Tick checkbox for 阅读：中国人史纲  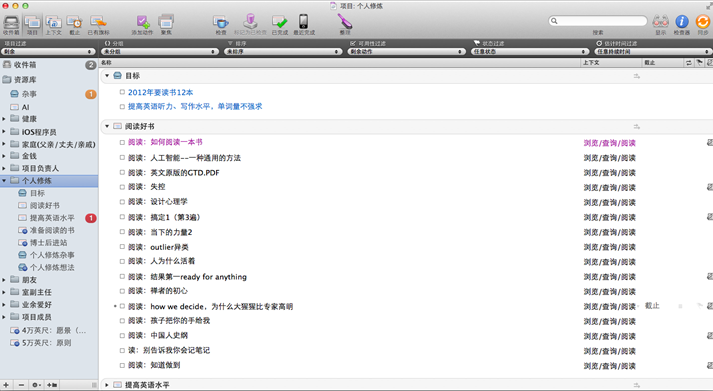122,336
